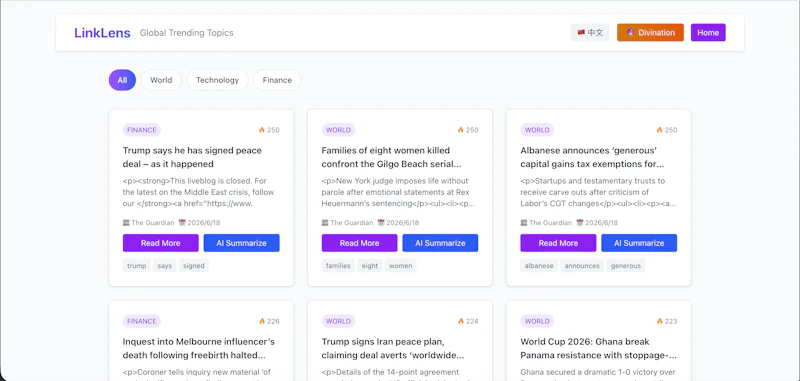Screen dimensions: 800x381
Task: Click AI Summarize on Gilgo Beach card
Action: point(440,243)
